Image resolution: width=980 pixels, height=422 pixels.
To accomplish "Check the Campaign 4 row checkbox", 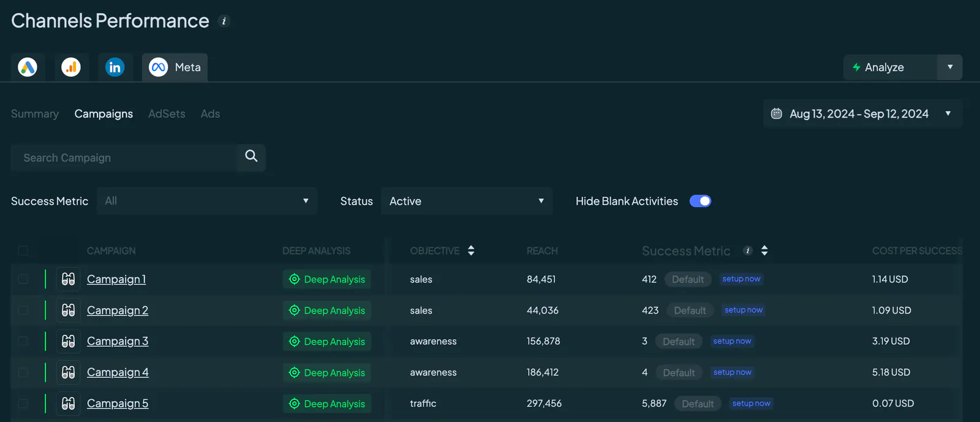I will pos(23,372).
